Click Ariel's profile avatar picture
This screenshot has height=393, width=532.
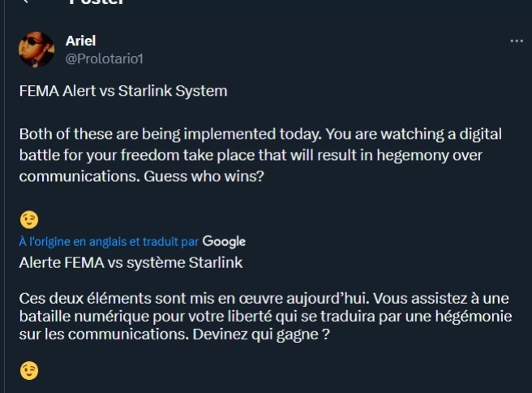click(x=36, y=50)
